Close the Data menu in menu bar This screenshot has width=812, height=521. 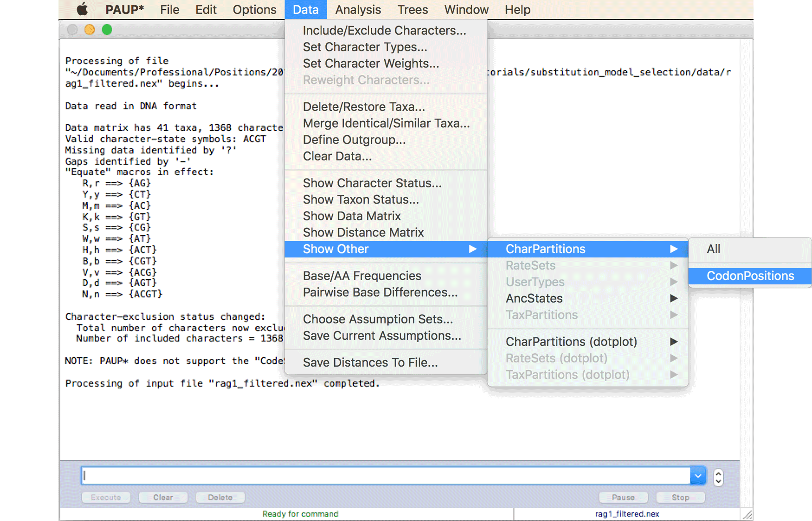(306, 9)
